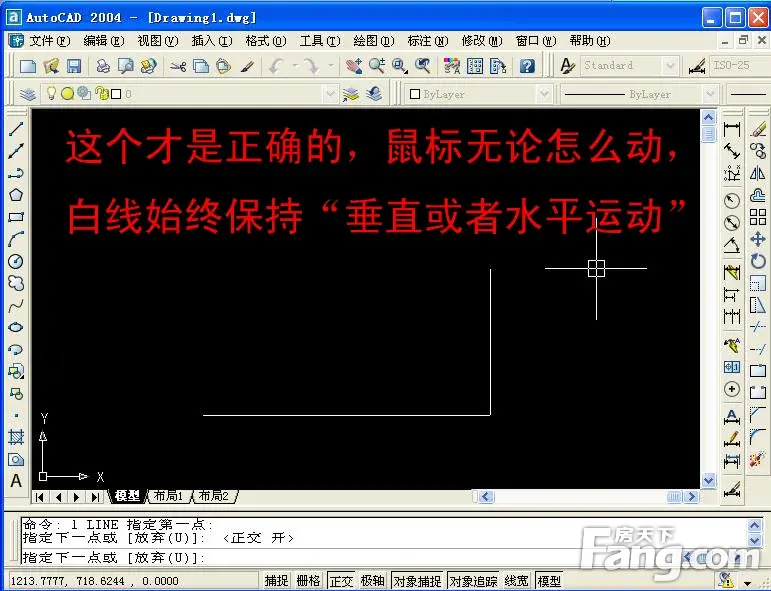Select the Linear Dimension tool

[732, 130]
